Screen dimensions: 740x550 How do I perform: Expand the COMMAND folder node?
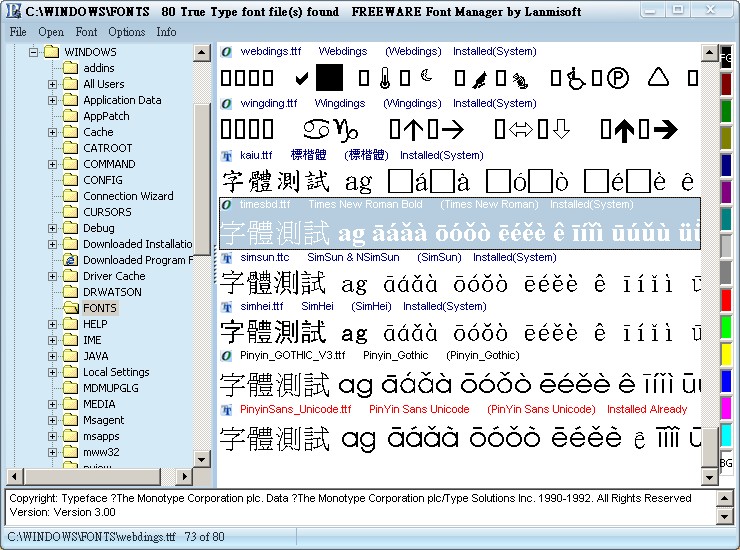tap(52, 164)
